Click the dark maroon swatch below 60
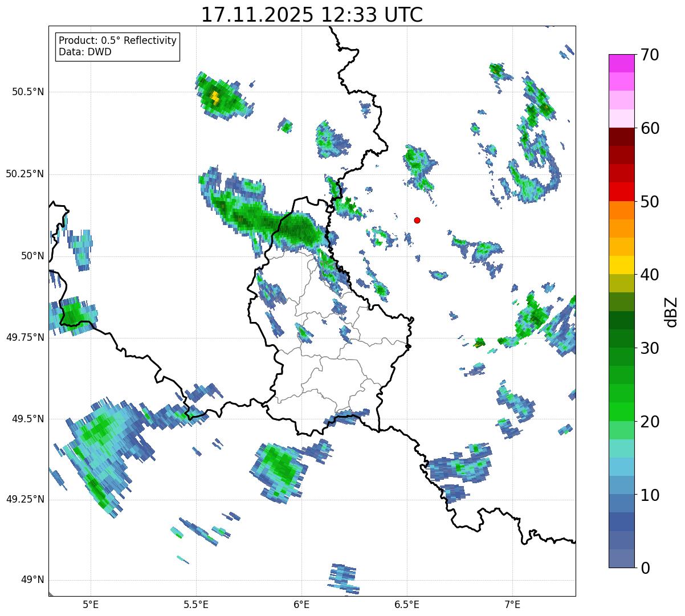The width and height of the screenshot is (685, 616). point(622,137)
